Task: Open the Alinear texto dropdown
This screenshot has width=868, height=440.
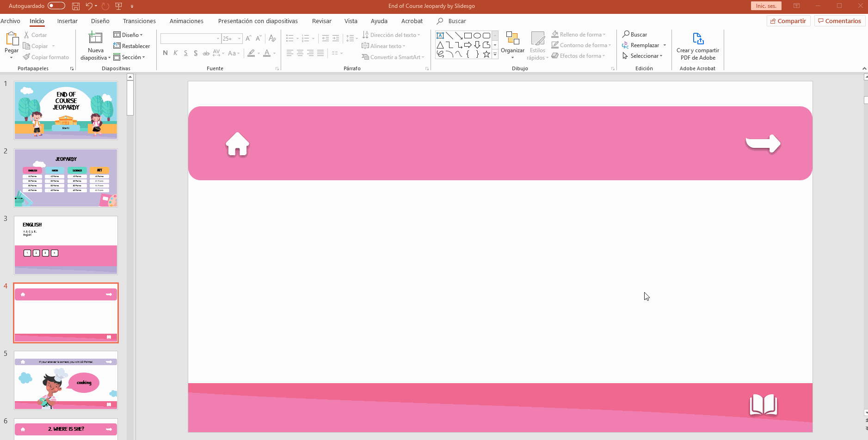Action: tap(383, 46)
